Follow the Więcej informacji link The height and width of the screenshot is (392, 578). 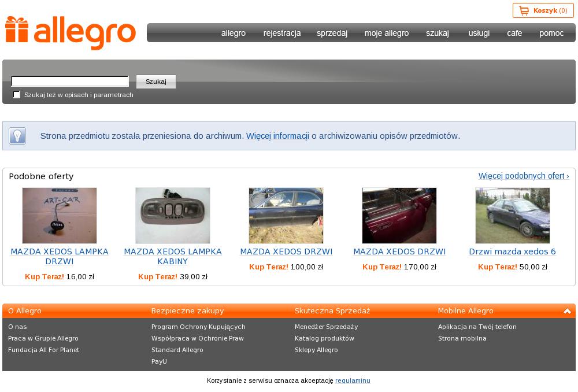(x=277, y=136)
